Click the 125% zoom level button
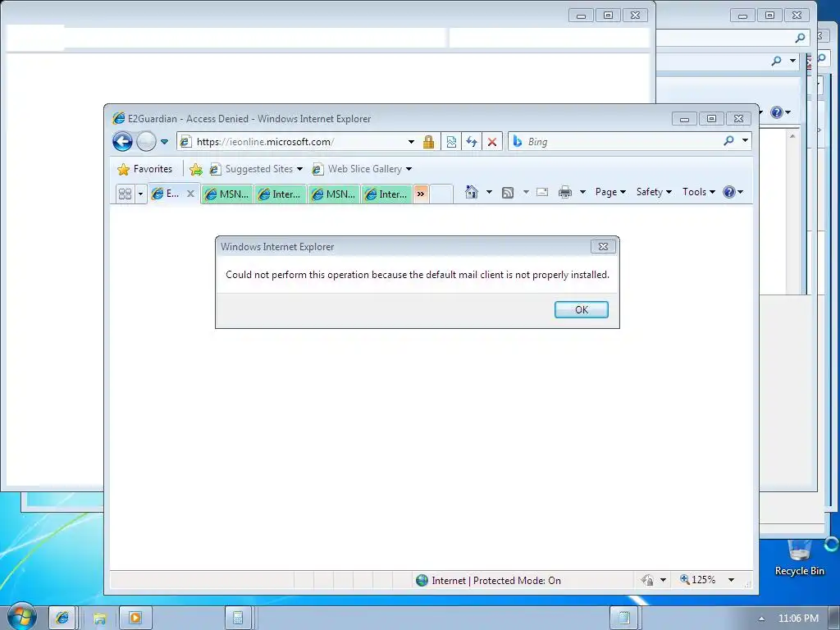The height and width of the screenshot is (630, 840). pyautogui.click(x=697, y=580)
